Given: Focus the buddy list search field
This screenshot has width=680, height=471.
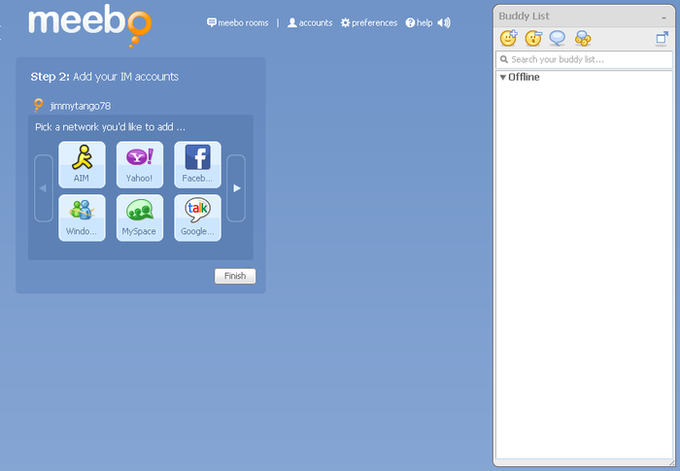Looking at the screenshot, I should (x=584, y=60).
